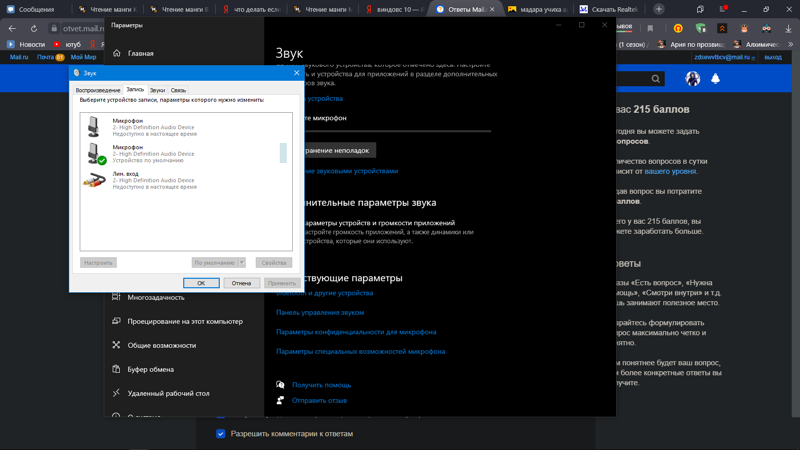The image size is (800, 450).
Task: Click Отмена in the Звук dialog
Action: pos(241,283)
